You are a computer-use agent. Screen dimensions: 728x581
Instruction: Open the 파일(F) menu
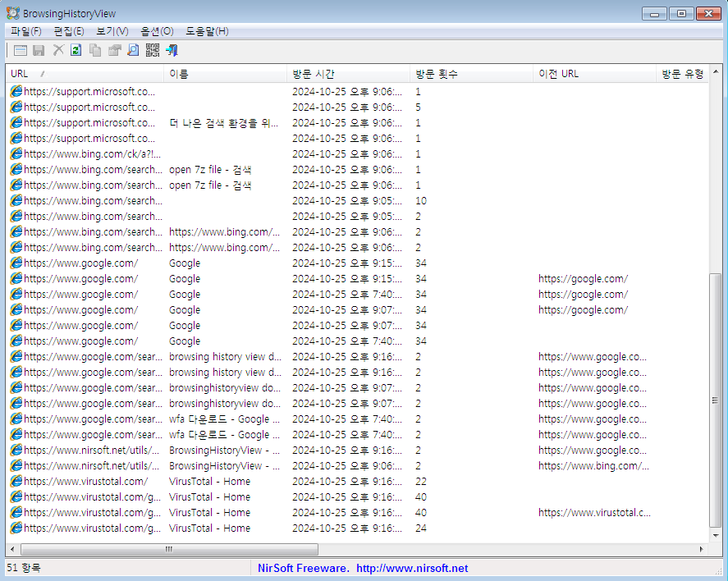pyautogui.click(x=26, y=31)
